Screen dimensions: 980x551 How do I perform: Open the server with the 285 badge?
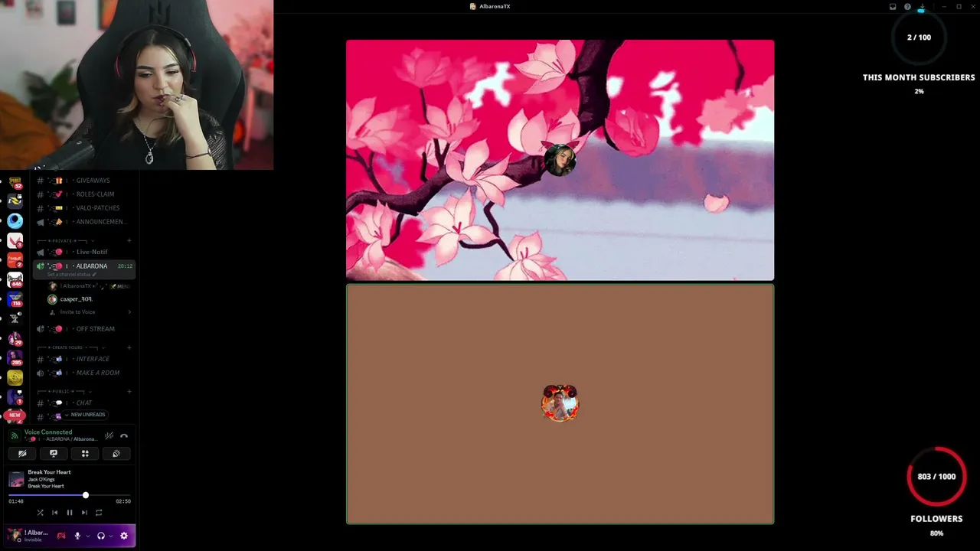coord(15,358)
